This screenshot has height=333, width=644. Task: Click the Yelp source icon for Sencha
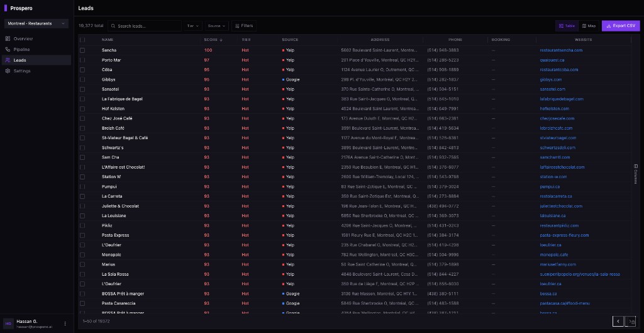[284, 50]
